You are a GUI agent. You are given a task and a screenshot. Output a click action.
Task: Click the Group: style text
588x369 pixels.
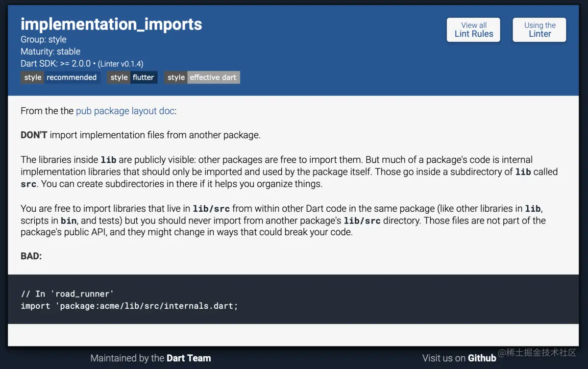point(44,39)
